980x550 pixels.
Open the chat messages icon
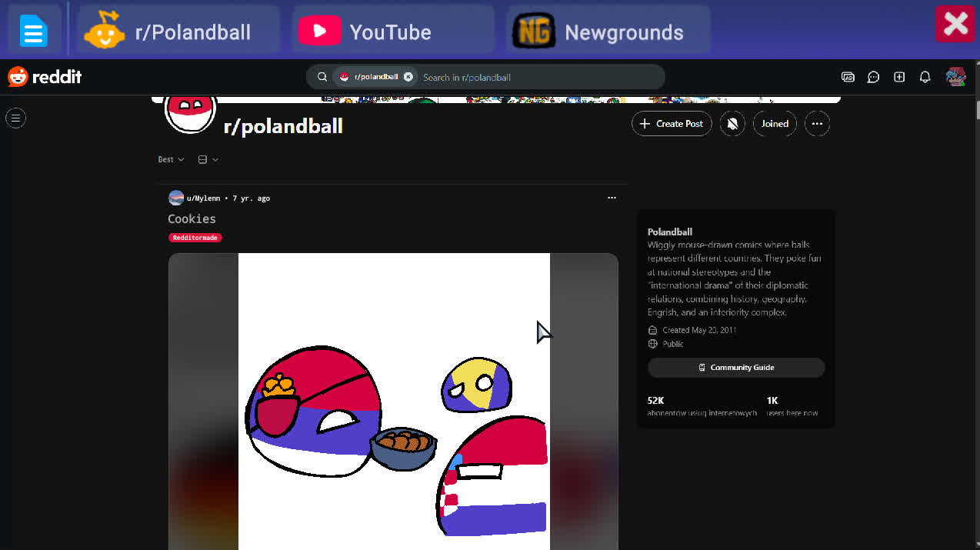coord(873,77)
